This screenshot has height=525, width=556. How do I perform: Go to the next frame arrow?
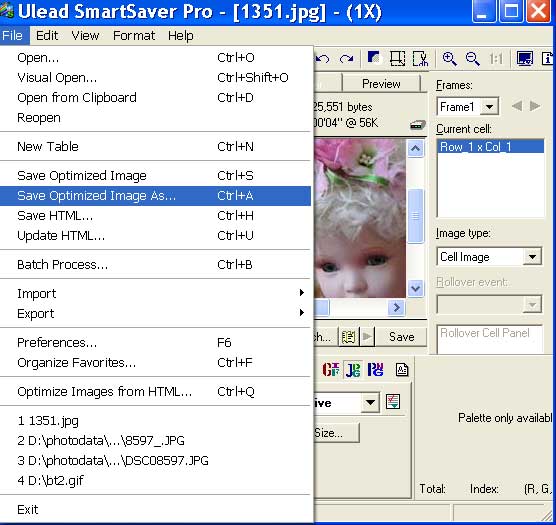pyautogui.click(x=535, y=106)
